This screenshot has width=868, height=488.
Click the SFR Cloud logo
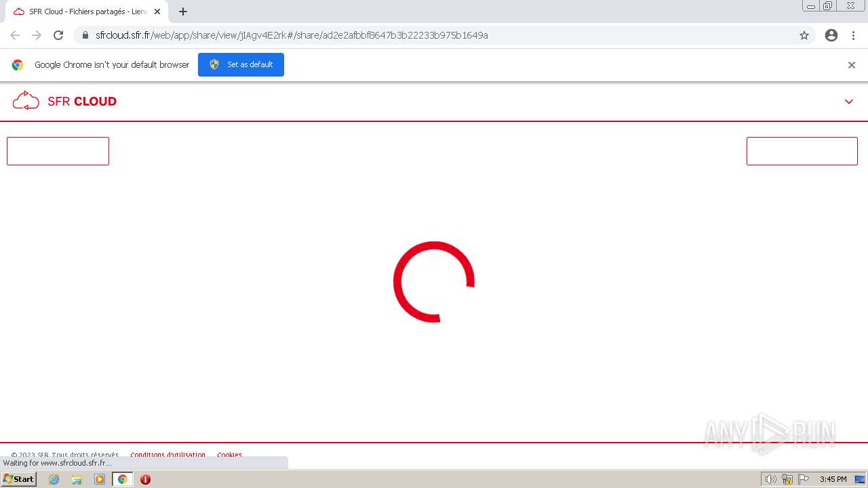point(64,101)
